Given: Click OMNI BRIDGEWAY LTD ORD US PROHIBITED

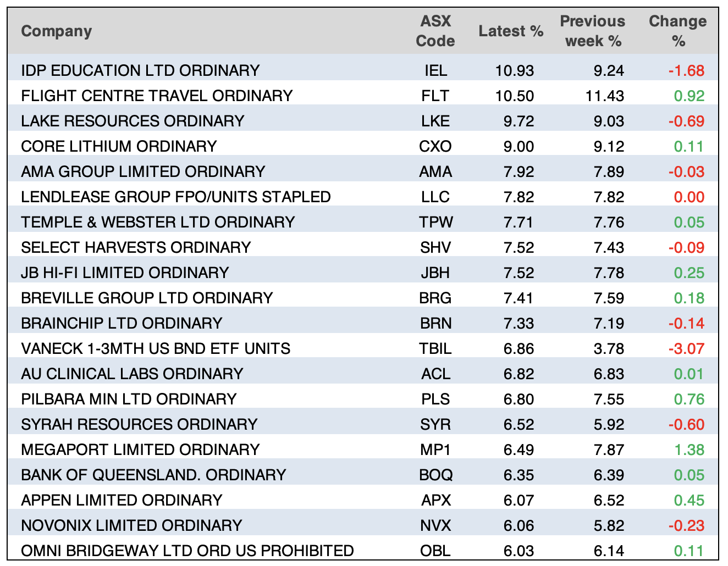Looking at the screenshot, I should click(187, 551).
